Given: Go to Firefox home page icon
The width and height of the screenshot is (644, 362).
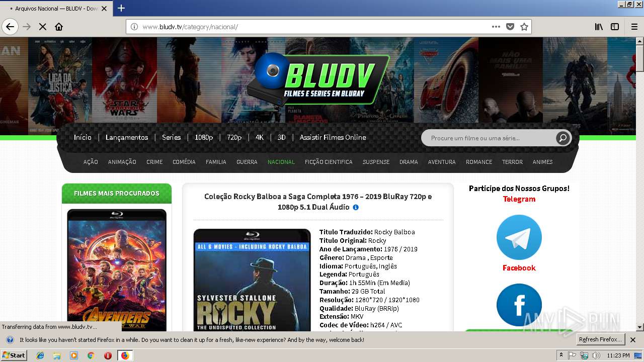Looking at the screenshot, I should [59, 27].
